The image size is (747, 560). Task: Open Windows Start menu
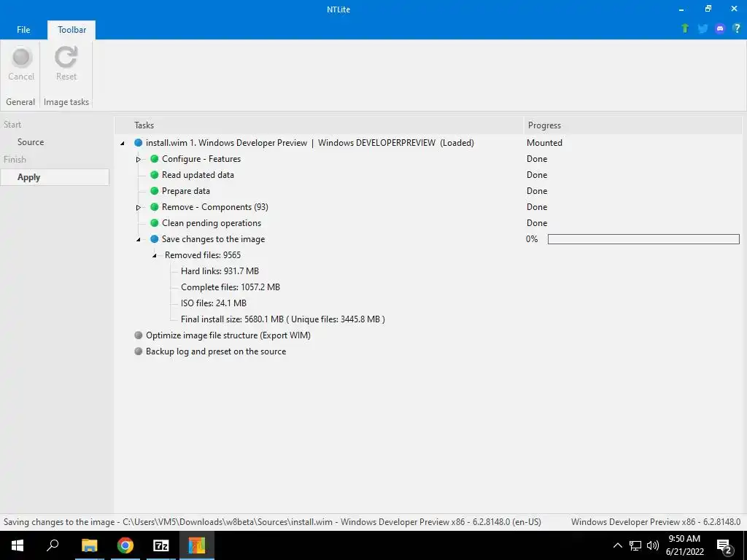pos(18,545)
